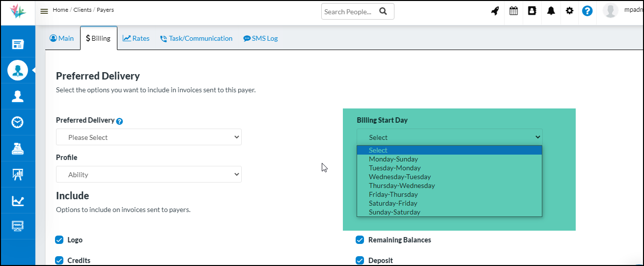Image resolution: width=644 pixels, height=266 pixels.
Task: Click the Clients breadcrumb link
Action: [x=82, y=10]
